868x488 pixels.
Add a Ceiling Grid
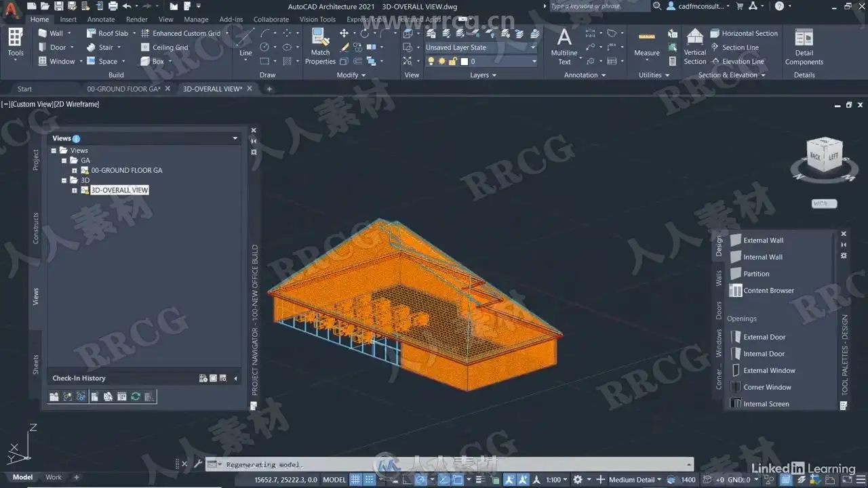(x=164, y=47)
